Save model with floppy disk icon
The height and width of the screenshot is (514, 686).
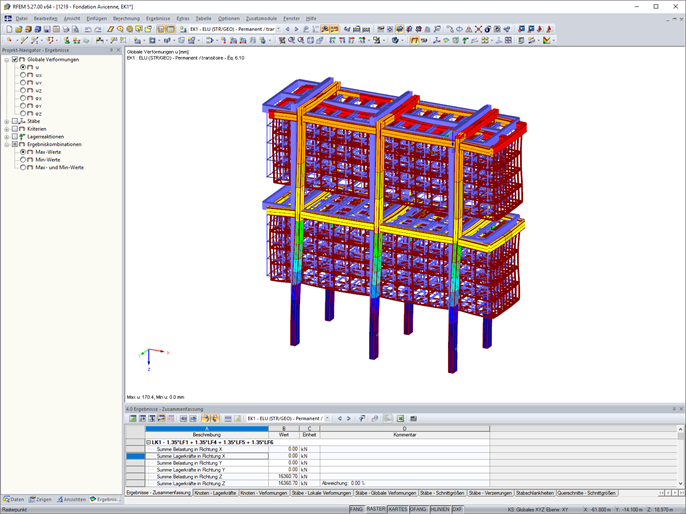point(47,29)
